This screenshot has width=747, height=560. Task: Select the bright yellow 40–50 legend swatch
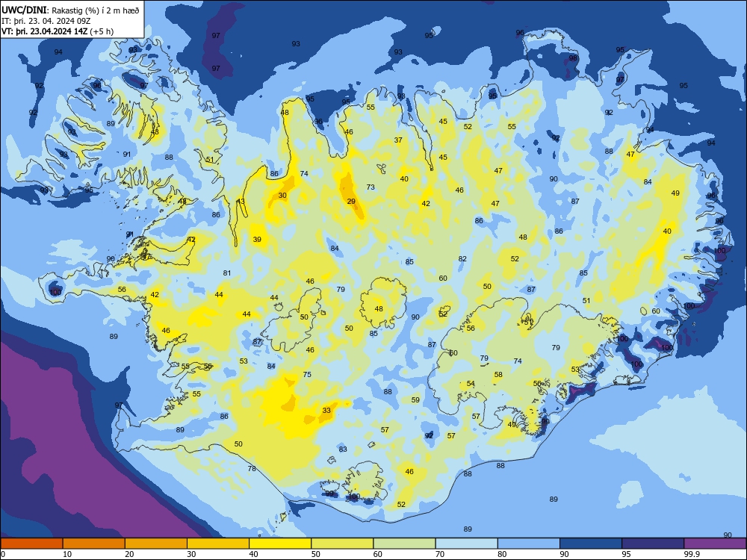280,544
